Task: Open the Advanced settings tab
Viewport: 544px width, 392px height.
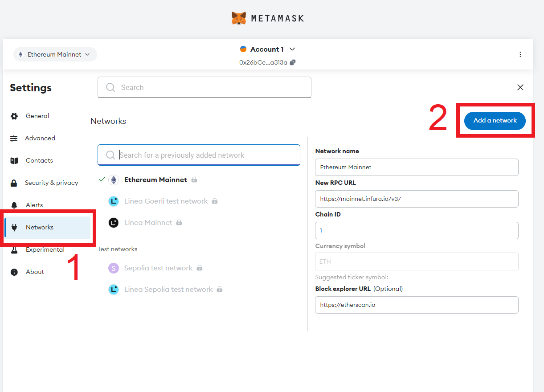Action: click(40, 139)
